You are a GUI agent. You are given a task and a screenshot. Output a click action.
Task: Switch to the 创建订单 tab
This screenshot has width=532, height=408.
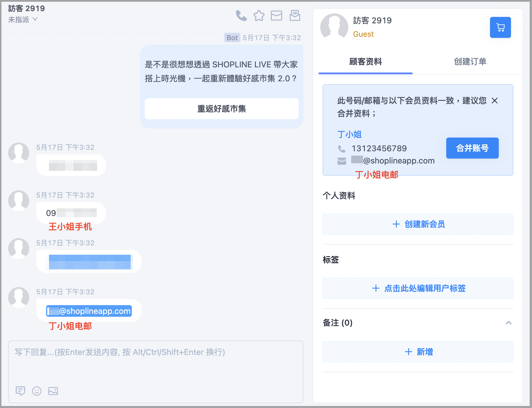[x=470, y=61]
